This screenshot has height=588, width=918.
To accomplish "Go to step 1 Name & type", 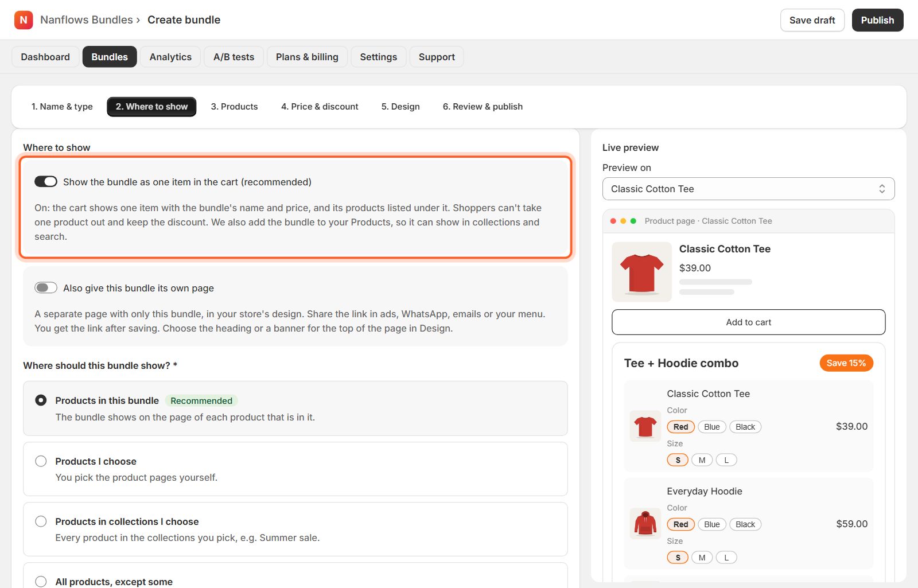I will click(62, 107).
